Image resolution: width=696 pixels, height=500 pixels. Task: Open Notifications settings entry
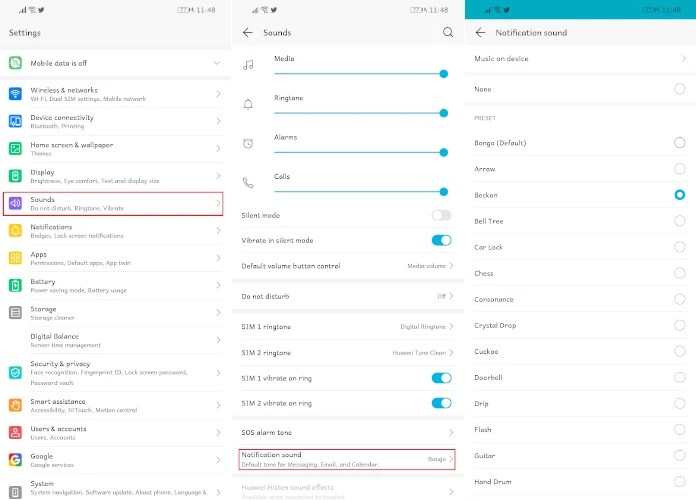115,230
